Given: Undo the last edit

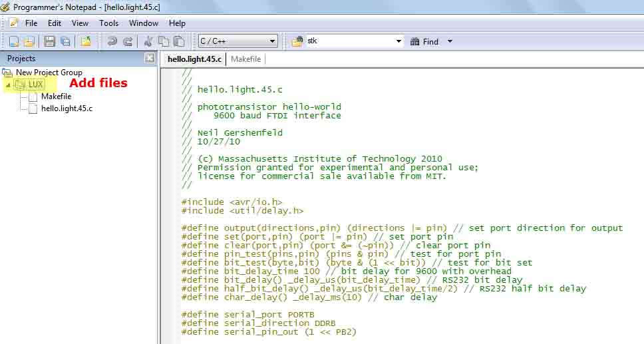Looking at the screenshot, I should point(112,41).
